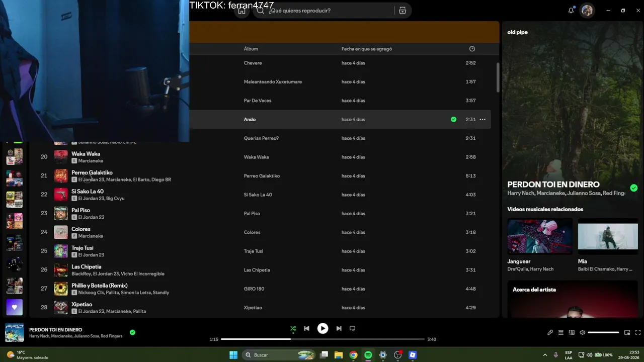Viewport: 644px width, 362px height.
Task: Open the mini player
Action: (x=627, y=332)
